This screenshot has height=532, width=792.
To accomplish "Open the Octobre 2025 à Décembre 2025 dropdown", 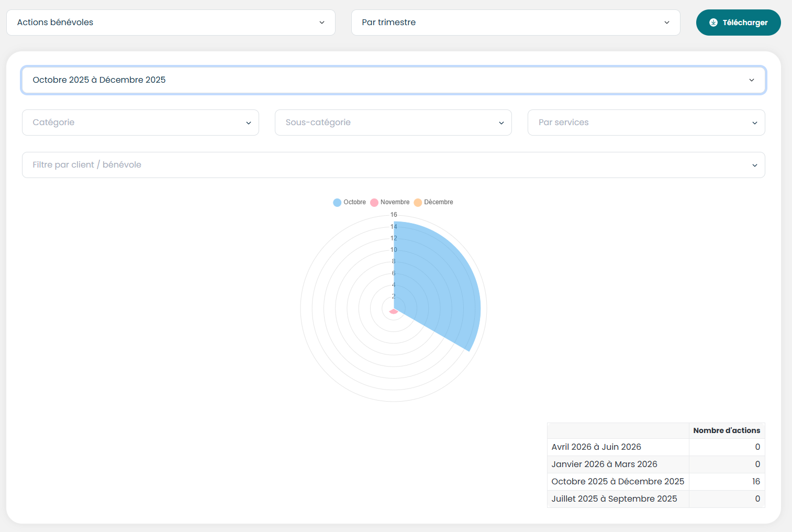I will (393, 80).
